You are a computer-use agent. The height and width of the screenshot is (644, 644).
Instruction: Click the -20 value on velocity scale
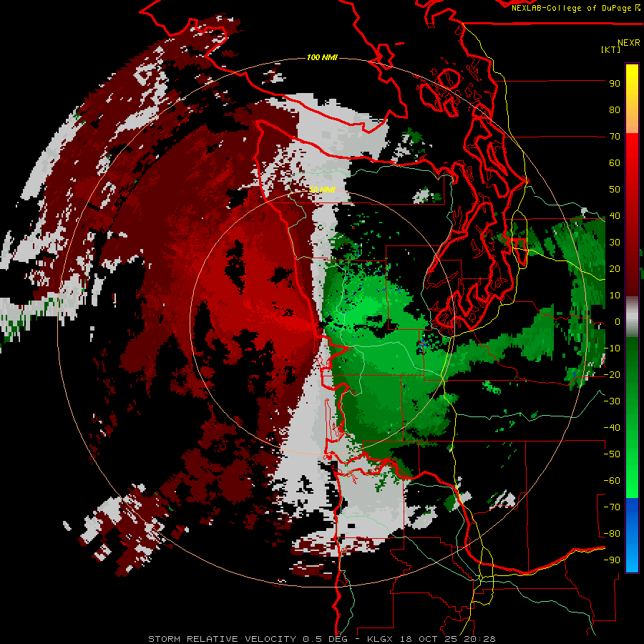point(612,375)
